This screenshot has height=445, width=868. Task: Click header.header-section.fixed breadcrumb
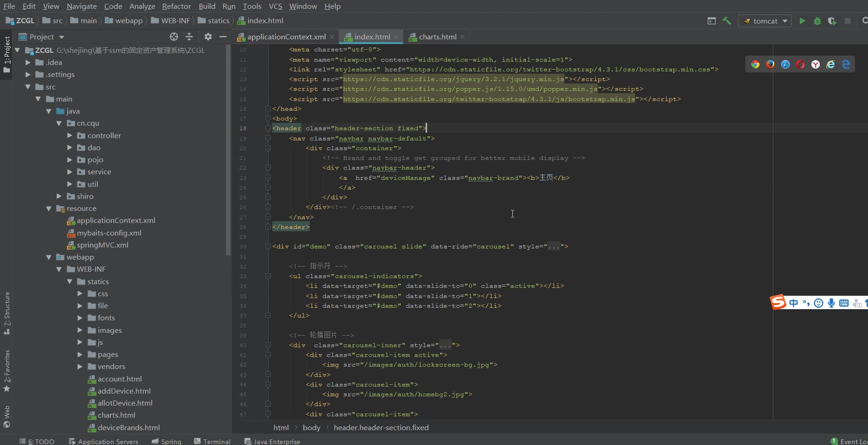pos(381,427)
